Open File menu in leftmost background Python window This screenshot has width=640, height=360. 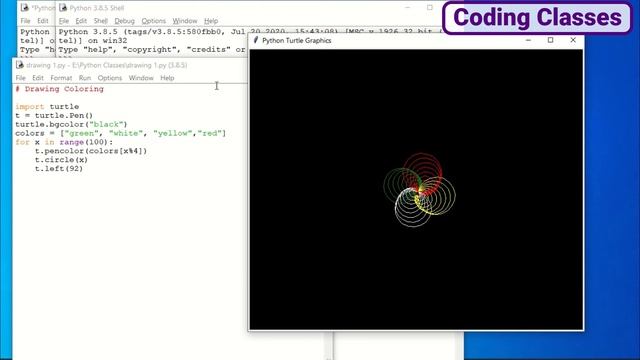point(25,21)
